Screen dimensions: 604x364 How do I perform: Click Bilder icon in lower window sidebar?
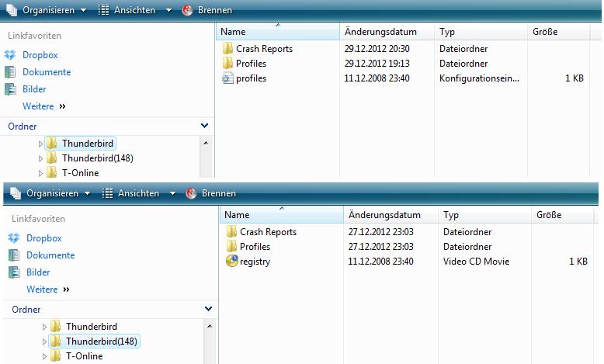point(14,272)
